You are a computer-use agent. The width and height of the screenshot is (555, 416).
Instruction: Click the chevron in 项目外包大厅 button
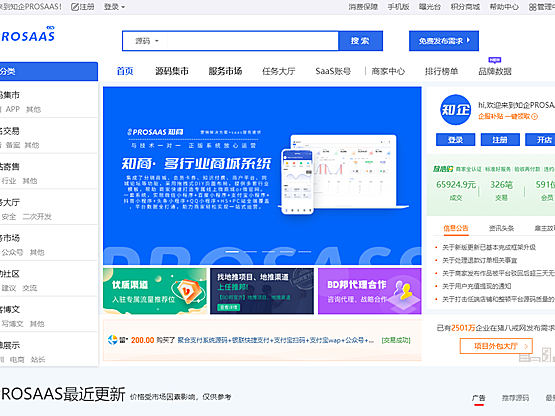[x=526, y=346]
